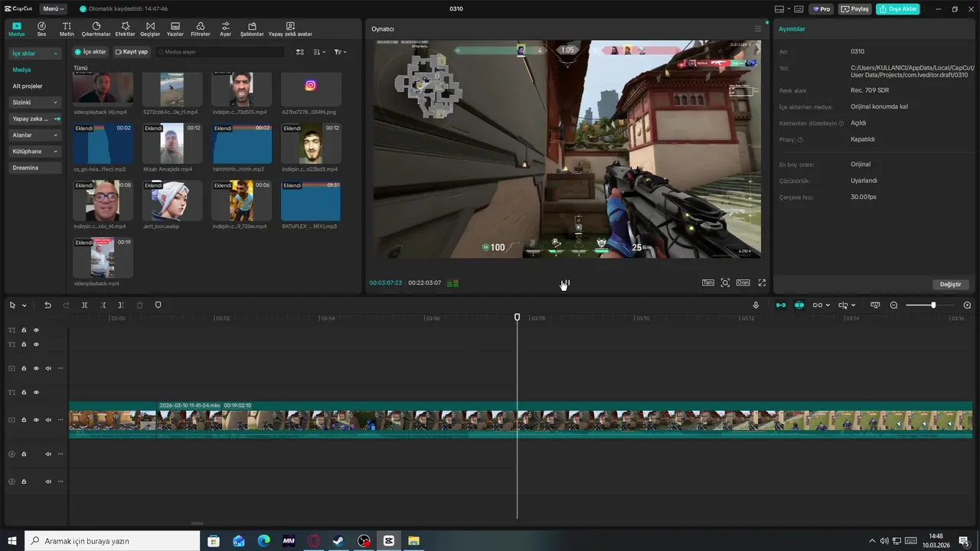Toggle main track magnet
Viewport: 980px width, 551px height.
click(781, 305)
